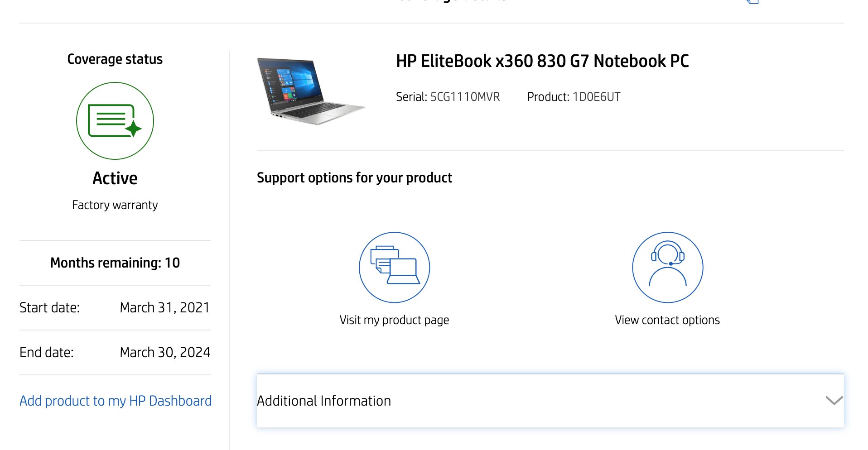868x450 pixels.
Task: Click the HP EliteBook x360 830 G7 title
Action: 542,61
